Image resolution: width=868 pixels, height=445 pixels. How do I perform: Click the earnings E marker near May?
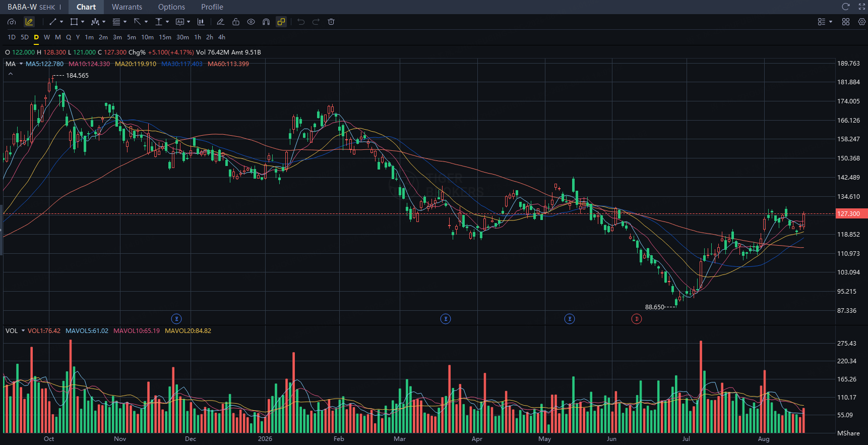coord(570,319)
